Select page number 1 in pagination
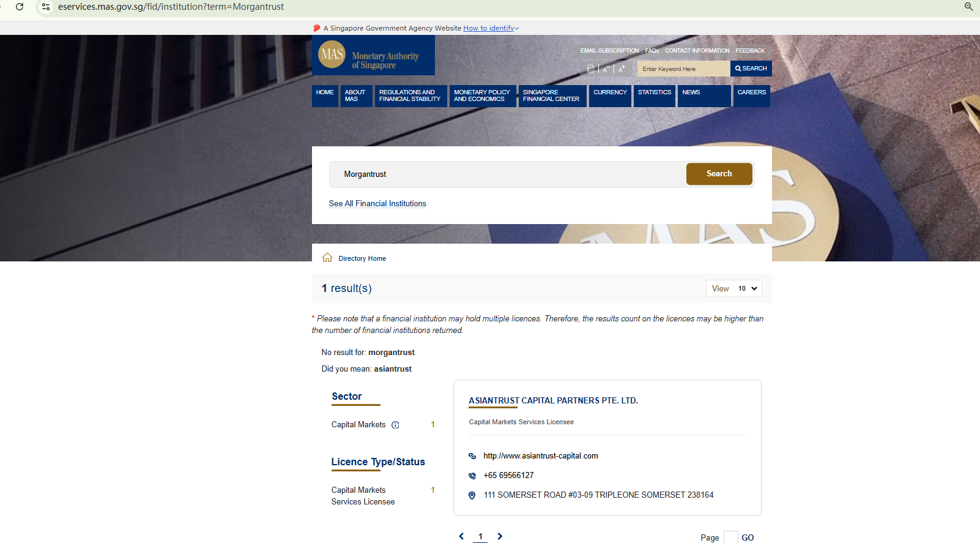Image resolution: width=980 pixels, height=543 pixels. point(480,536)
